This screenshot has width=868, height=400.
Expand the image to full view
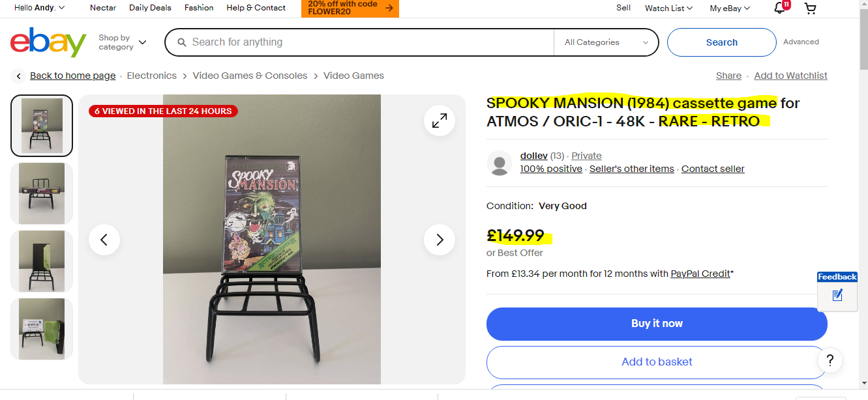(x=440, y=121)
